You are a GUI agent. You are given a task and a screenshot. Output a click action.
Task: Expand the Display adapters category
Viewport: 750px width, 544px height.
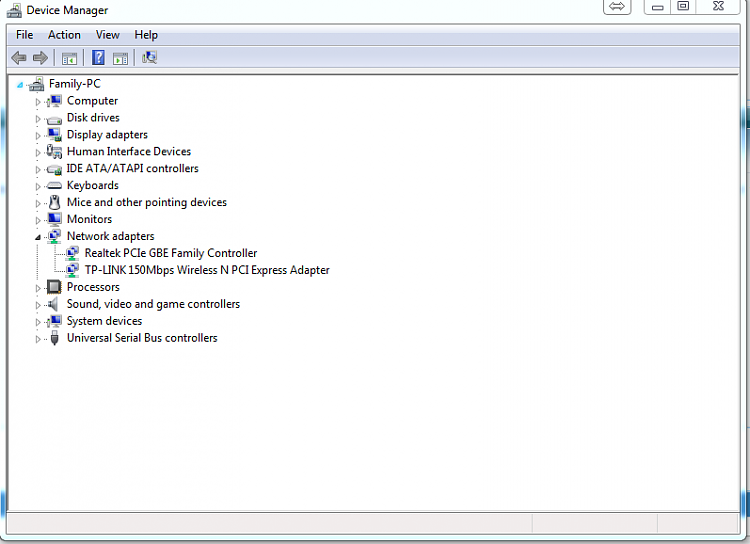38,136
